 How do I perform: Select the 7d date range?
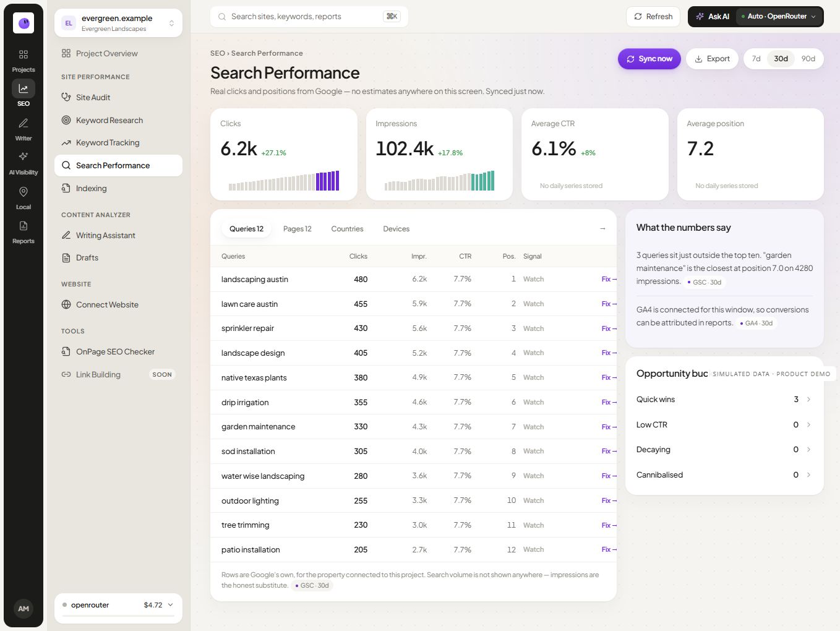pos(756,59)
